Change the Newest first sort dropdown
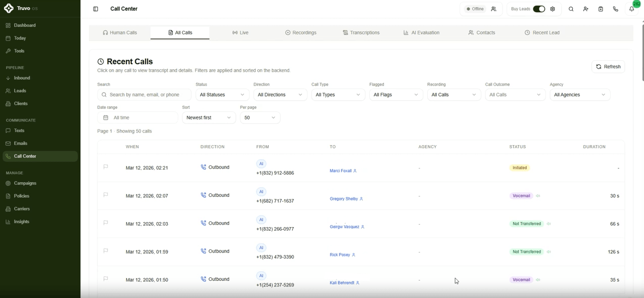This screenshot has height=298, width=644. click(x=209, y=117)
